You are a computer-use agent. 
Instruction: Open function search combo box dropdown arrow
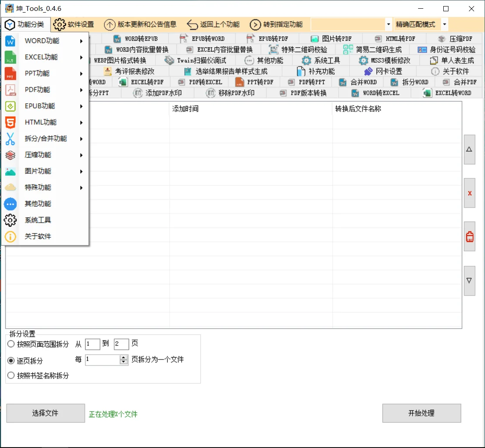tap(389, 24)
